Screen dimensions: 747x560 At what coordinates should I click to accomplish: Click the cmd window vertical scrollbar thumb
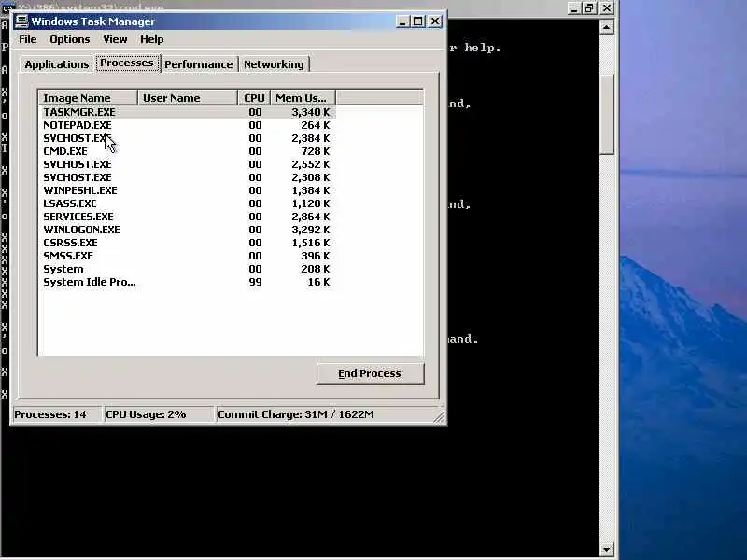(606, 113)
